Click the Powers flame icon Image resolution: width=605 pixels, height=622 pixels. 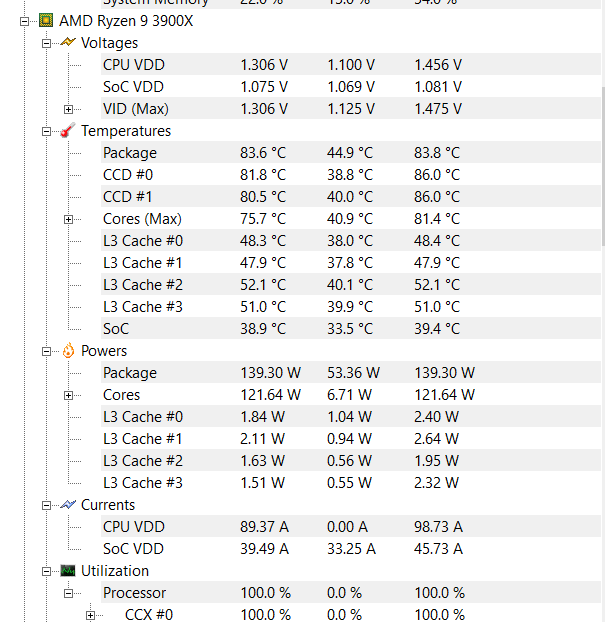[x=68, y=350]
